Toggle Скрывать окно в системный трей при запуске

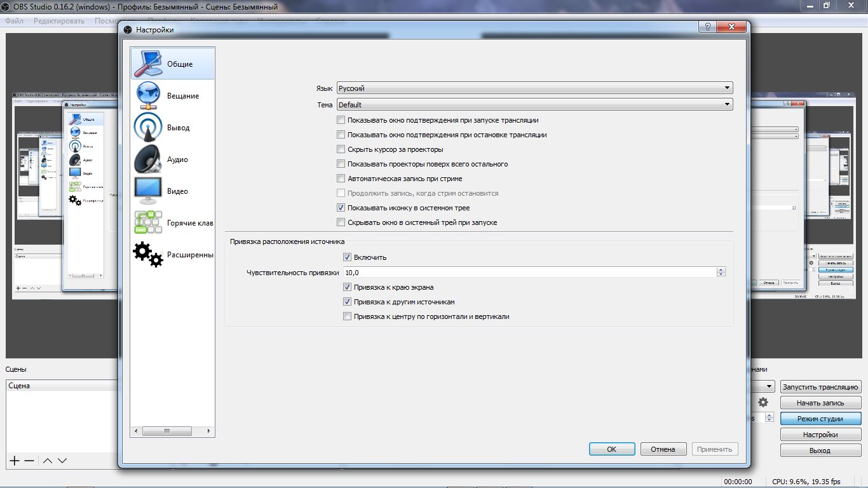pyautogui.click(x=341, y=222)
